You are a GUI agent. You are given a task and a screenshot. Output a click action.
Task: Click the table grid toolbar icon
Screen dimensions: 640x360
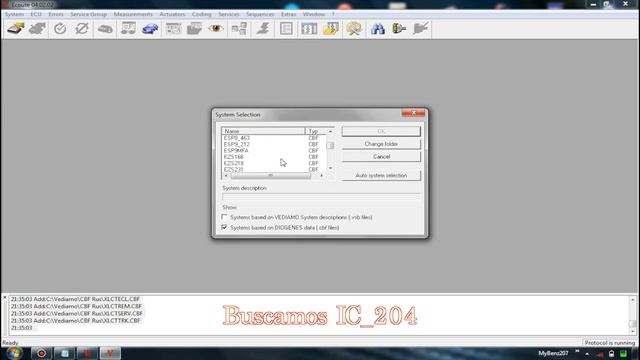[173, 29]
